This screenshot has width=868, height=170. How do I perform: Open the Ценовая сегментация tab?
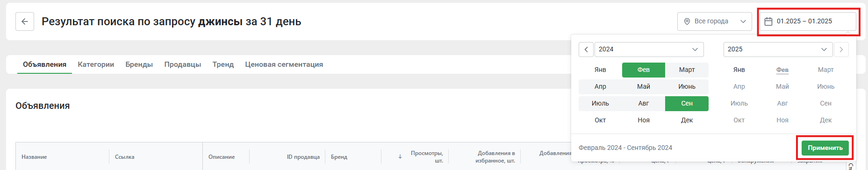tap(284, 64)
